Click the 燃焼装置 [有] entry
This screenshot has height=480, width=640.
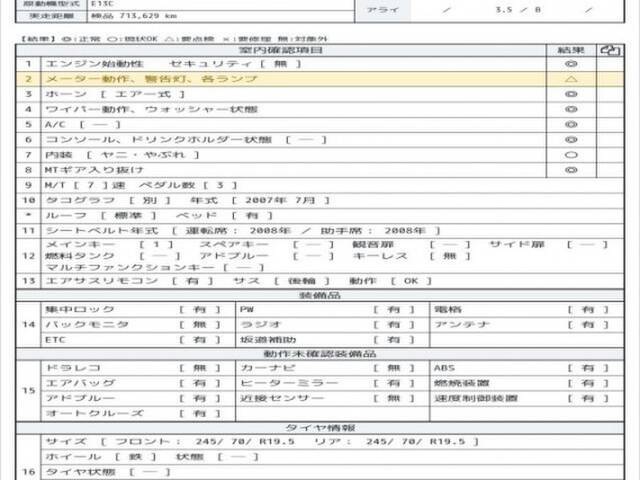521,383
